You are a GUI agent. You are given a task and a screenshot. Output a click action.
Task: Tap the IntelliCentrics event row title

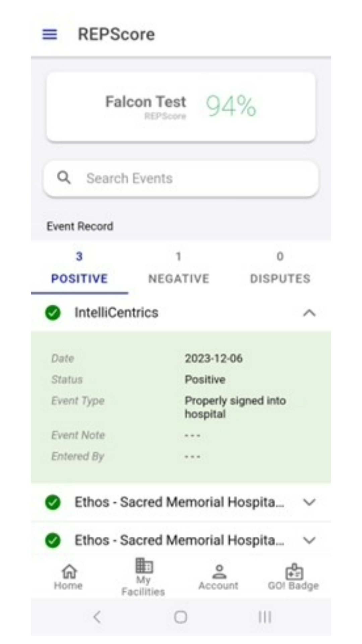(x=116, y=313)
